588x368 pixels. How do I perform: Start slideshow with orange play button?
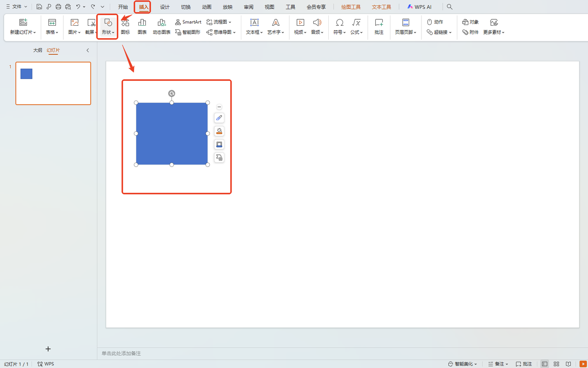583,364
